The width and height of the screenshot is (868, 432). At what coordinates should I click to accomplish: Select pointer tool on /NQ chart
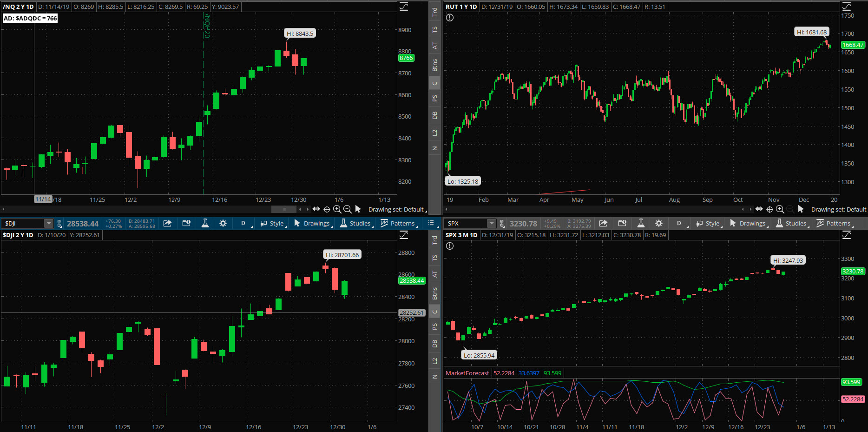click(358, 209)
